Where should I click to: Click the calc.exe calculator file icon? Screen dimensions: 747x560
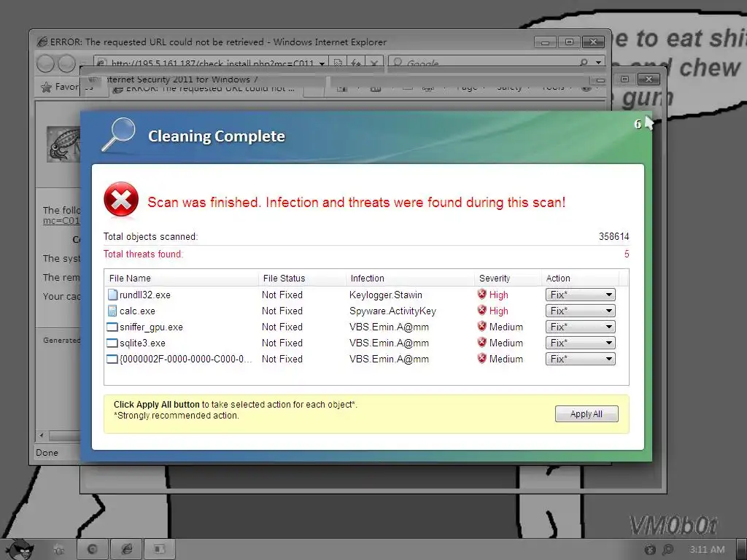point(112,311)
